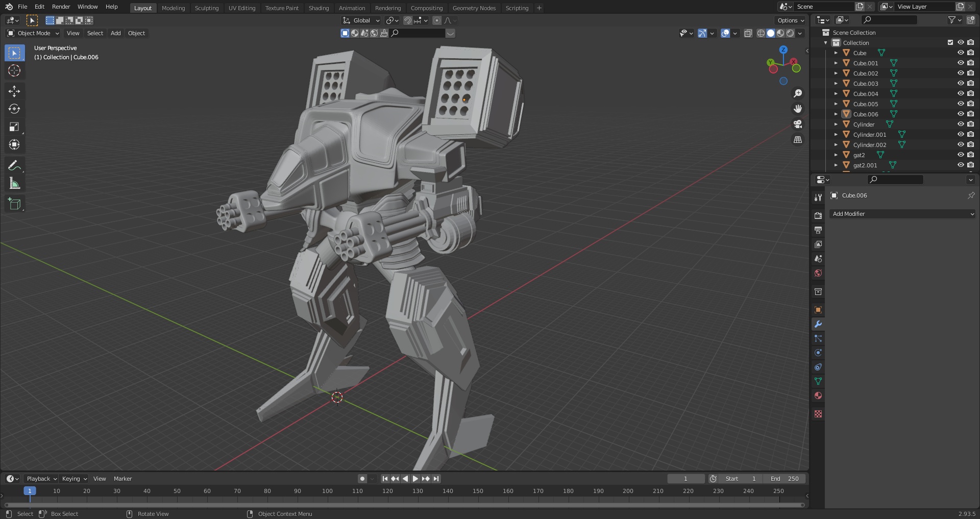Switch perspective/orthographic grid icon
Viewport: 980px width, 519px height.
coord(798,139)
